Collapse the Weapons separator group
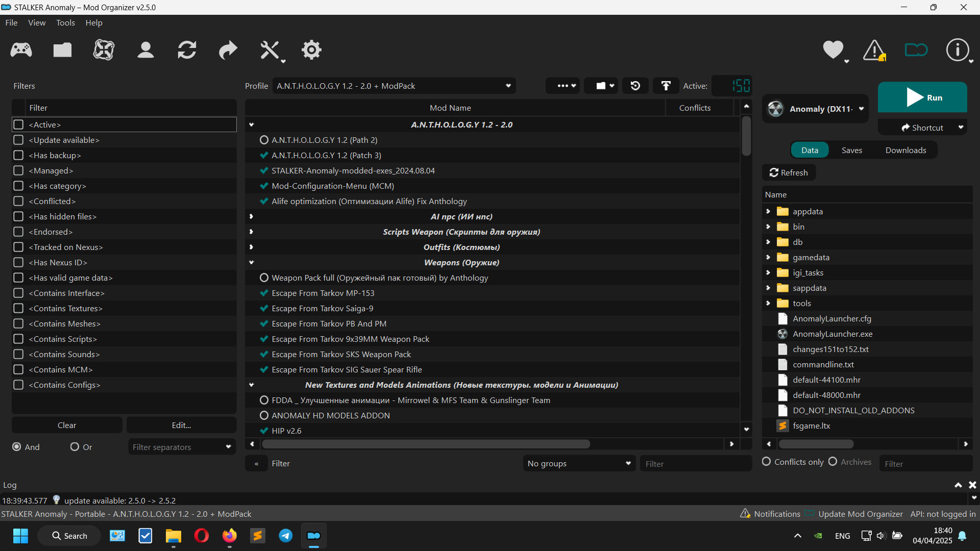This screenshot has width=980, height=551. tap(251, 262)
